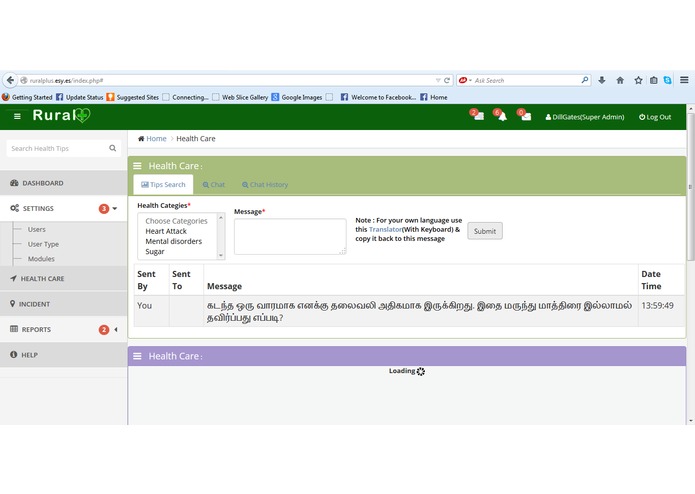Open the address bar history dropdown
The height and width of the screenshot is (494, 695).
click(438, 80)
